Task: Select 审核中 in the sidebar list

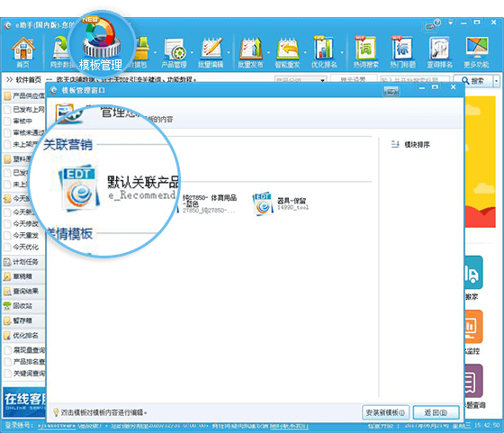Action: pos(19,122)
